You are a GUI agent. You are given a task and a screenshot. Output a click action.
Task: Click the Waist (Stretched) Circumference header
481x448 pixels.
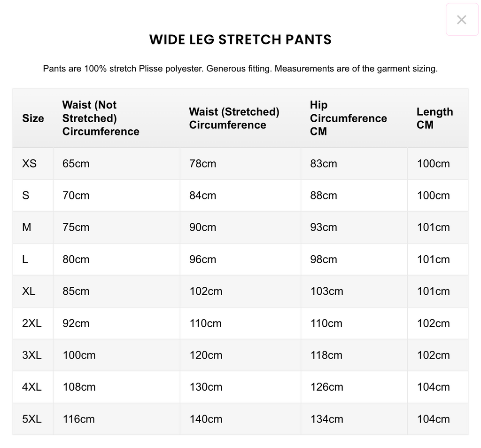point(234,118)
